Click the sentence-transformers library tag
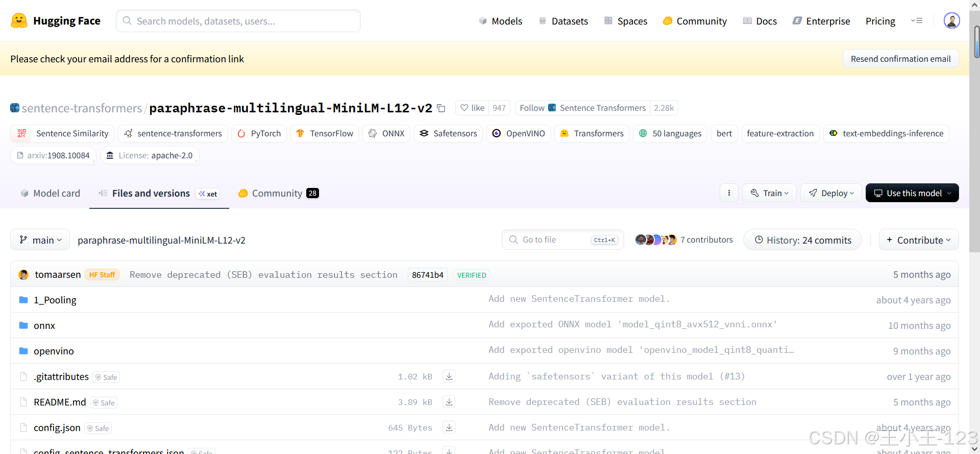 pyautogui.click(x=173, y=133)
